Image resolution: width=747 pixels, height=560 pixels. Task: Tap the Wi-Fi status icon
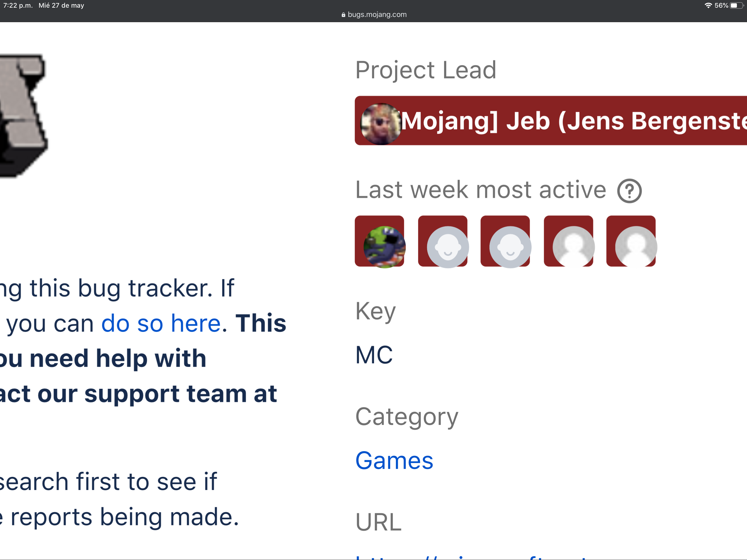pos(708,5)
